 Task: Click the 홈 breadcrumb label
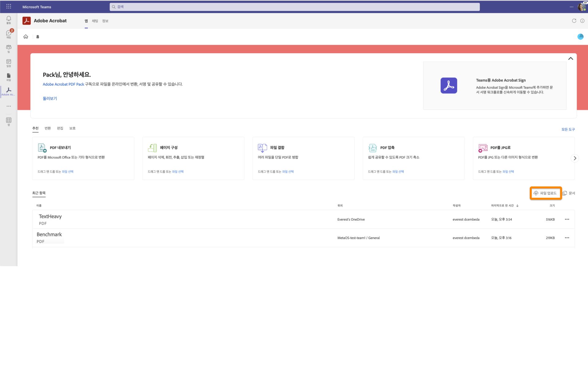point(38,37)
